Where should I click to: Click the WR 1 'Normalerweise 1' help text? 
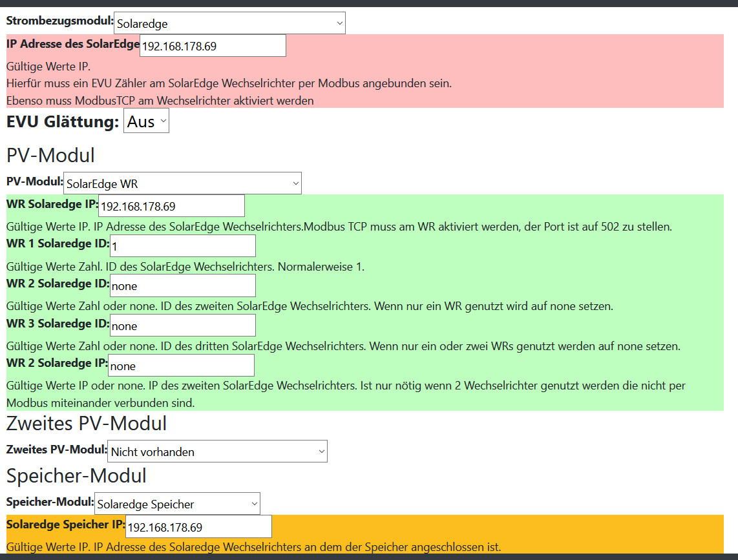pyautogui.click(x=185, y=266)
